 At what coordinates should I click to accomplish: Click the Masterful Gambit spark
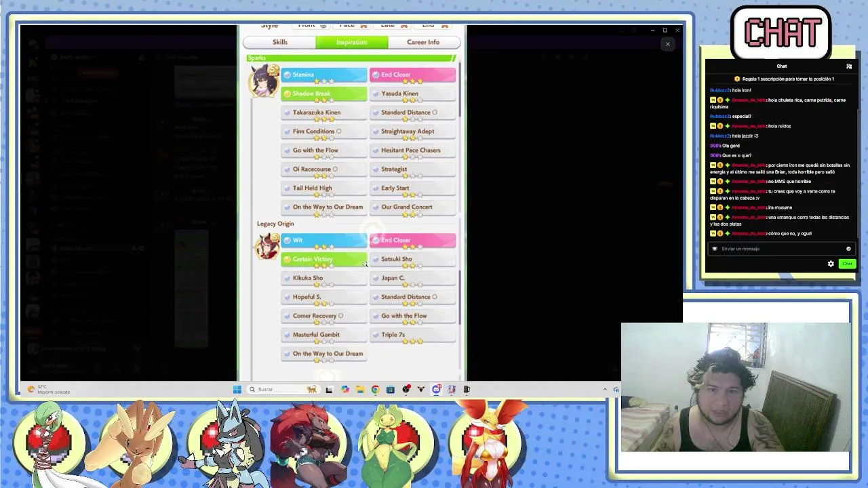click(324, 335)
